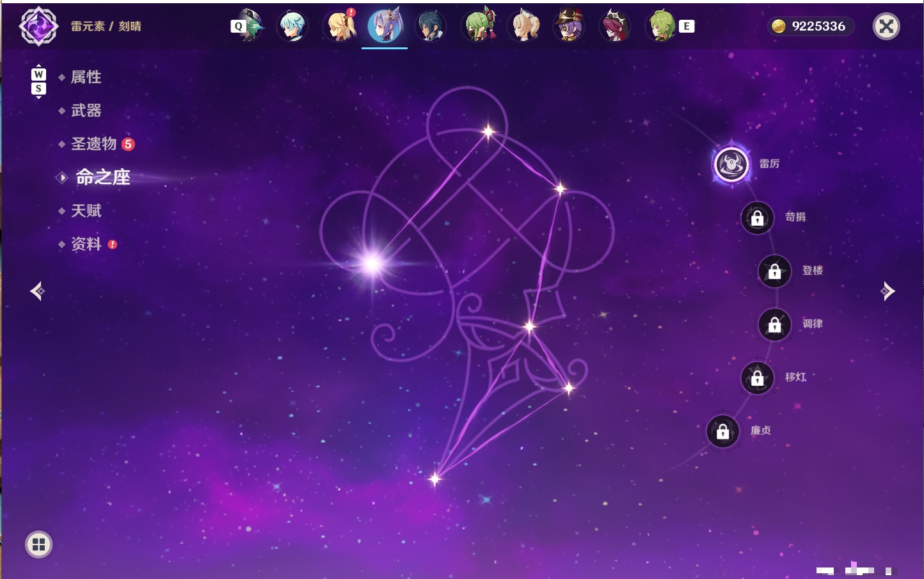924x579 pixels.
Task: Click the Electro element emblem beside 雷元素
Action: pos(38,26)
